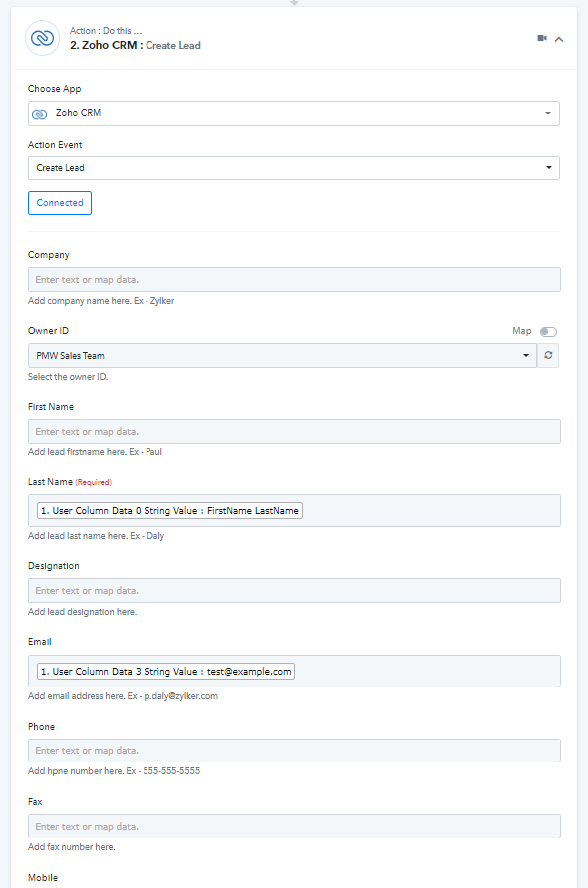Click the step title Zoho CRM : Create Lead

tap(136, 45)
